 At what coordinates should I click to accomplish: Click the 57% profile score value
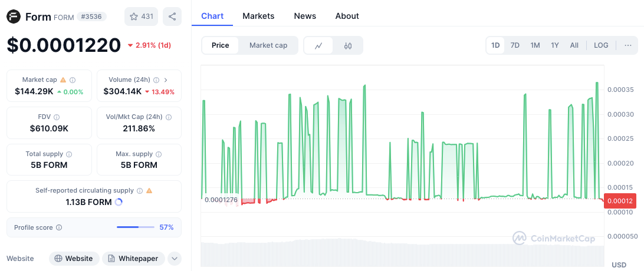(x=166, y=227)
